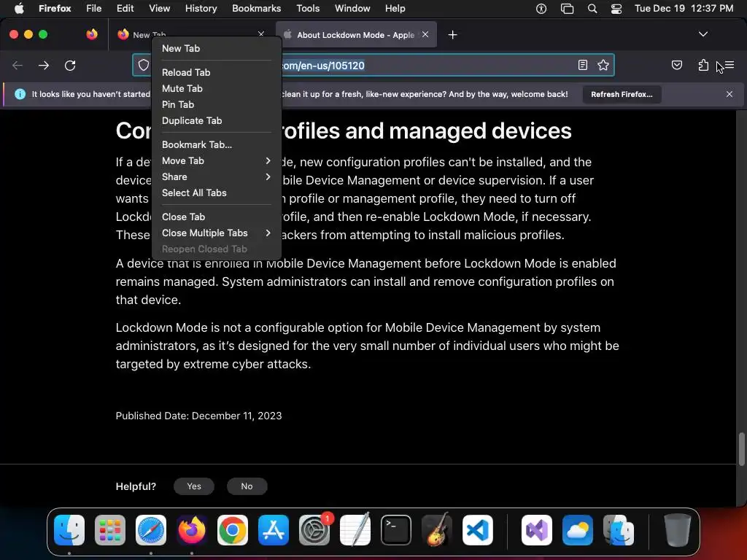
Task: Open the weather cloud app in Dock
Action: point(578,530)
